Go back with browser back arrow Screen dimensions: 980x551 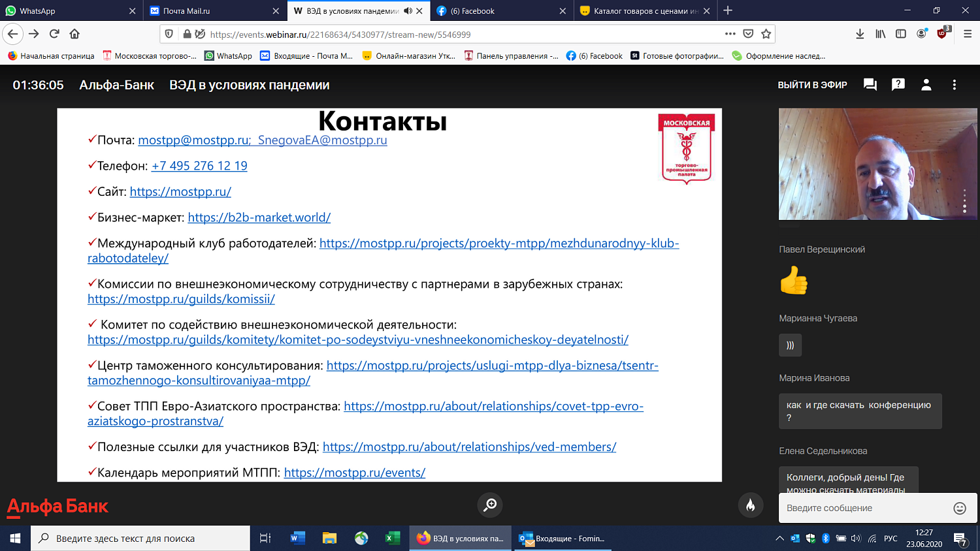click(x=13, y=34)
